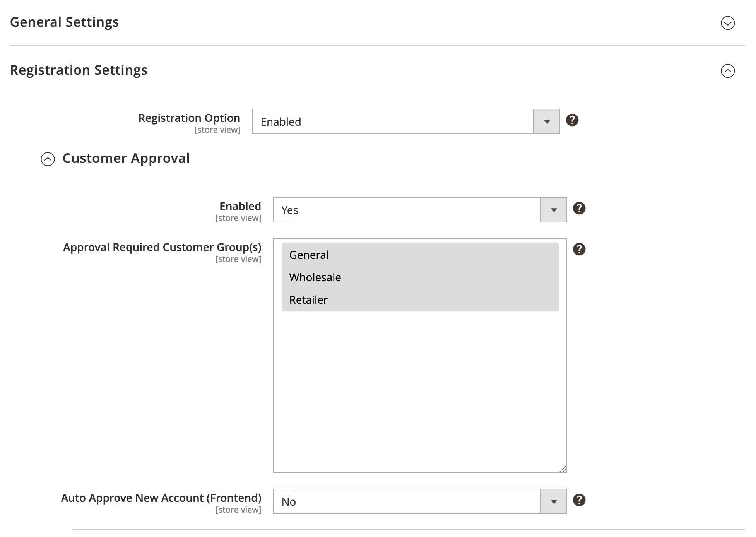Click the General Settings heading
The image size is (756, 537).
pos(64,22)
